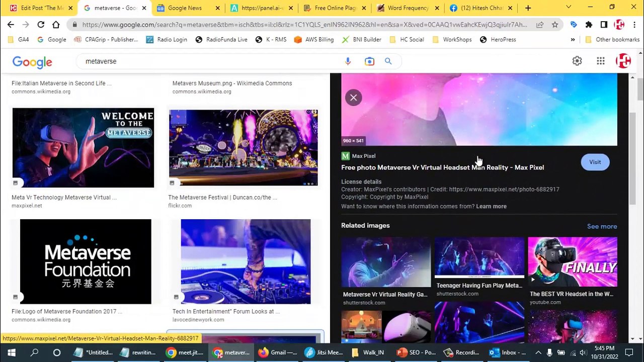This screenshot has width=644, height=362.
Task: Open the WorkShops bookmarks folder
Action: click(452, 40)
